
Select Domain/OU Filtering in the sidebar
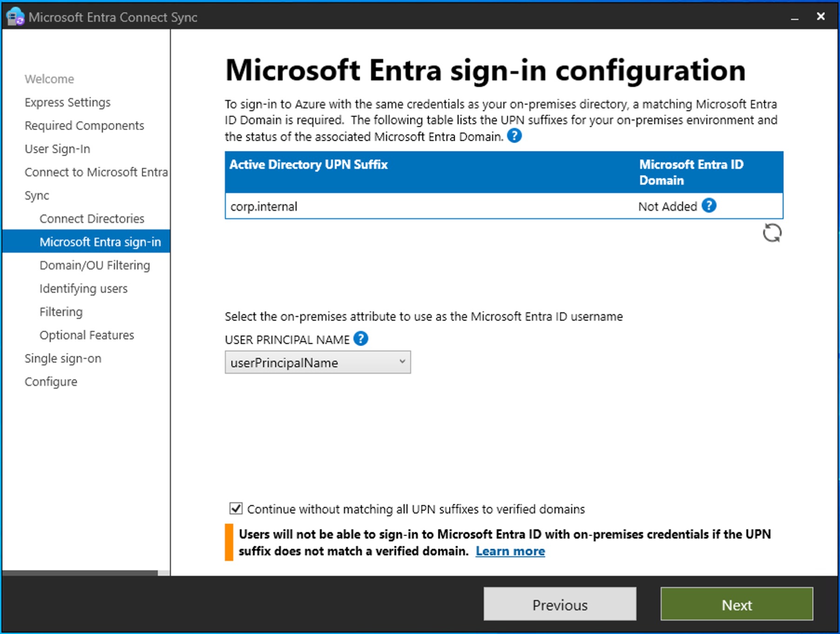tap(95, 265)
